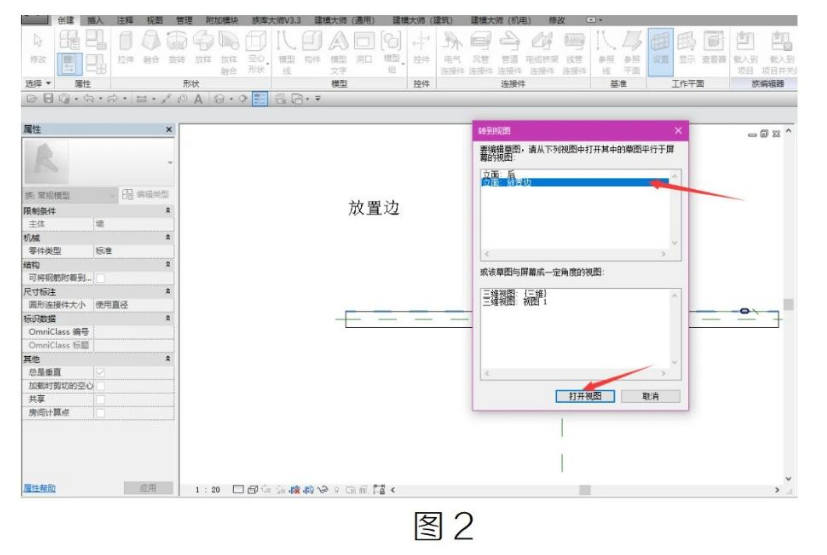The height and width of the screenshot is (555, 827).
Task: Toggle 房间计算点 checkbox
Action: click(x=101, y=413)
